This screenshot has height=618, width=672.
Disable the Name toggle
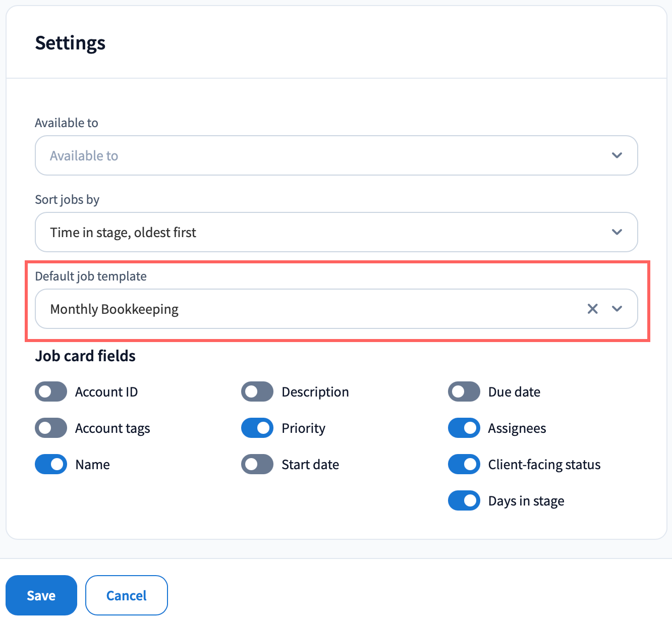coord(51,464)
